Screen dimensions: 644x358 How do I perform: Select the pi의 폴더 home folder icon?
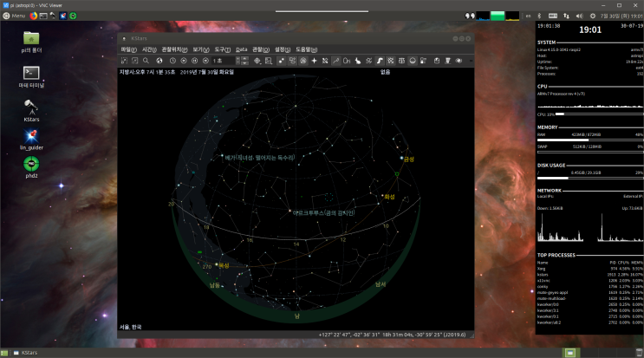(31, 39)
